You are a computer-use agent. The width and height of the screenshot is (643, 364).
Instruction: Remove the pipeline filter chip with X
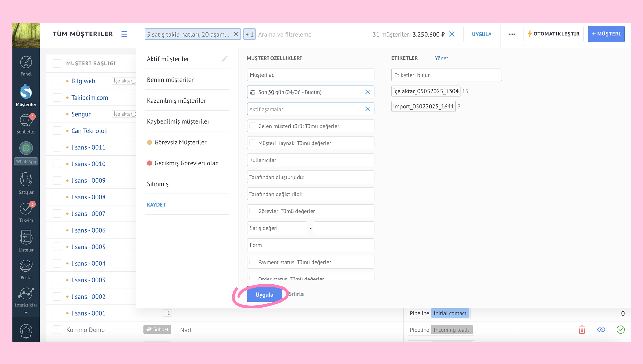[236, 34]
